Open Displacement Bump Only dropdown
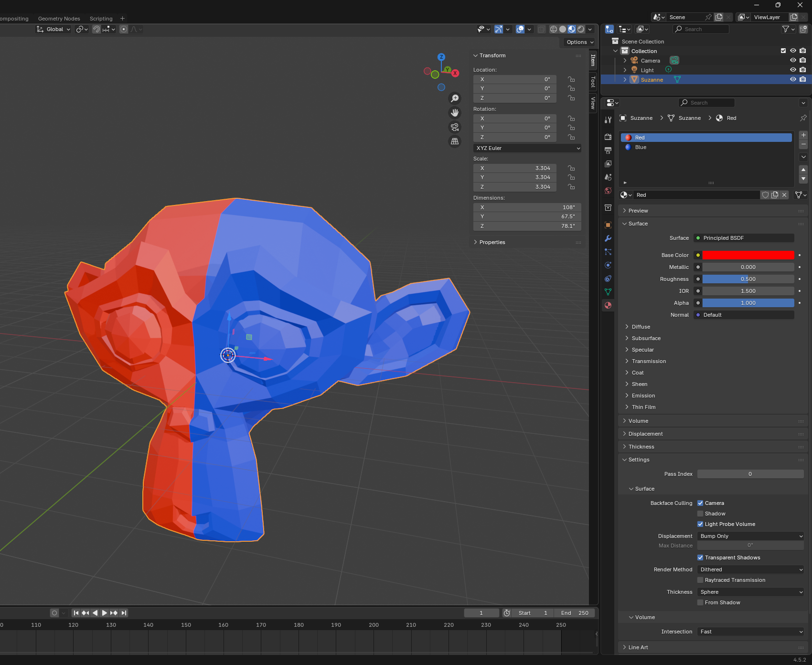Viewport: 812px width, 665px height. tap(751, 536)
